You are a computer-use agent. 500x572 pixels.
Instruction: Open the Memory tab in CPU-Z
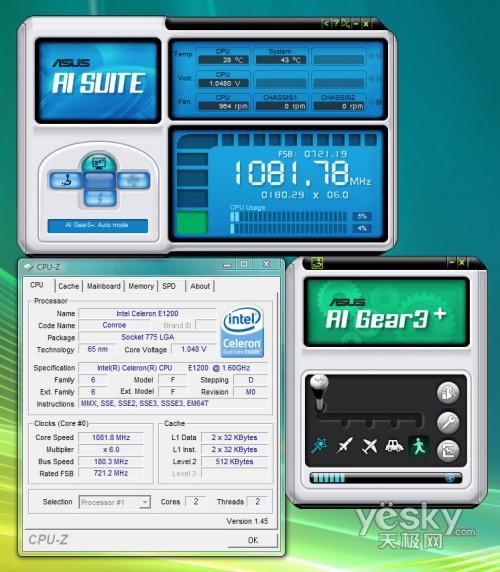click(141, 286)
